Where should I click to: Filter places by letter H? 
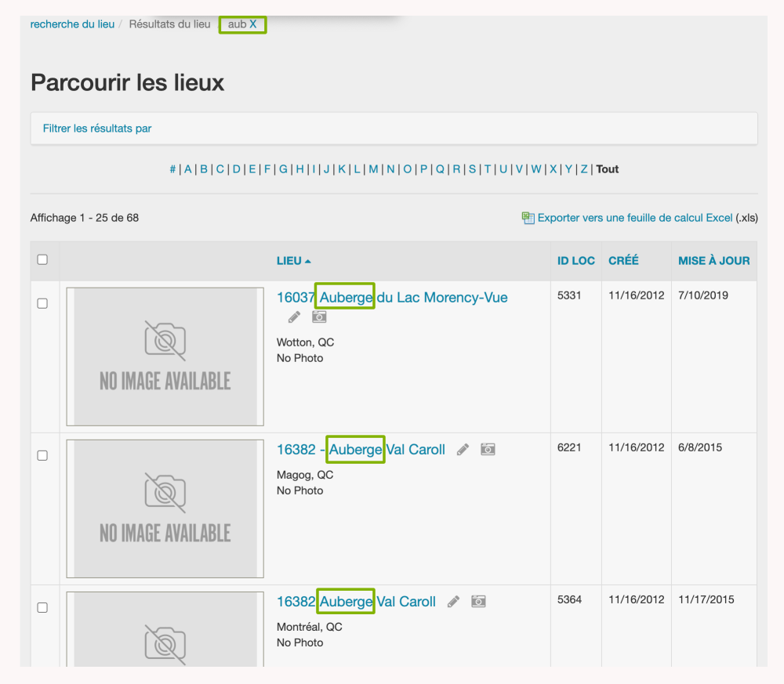point(300,169)
